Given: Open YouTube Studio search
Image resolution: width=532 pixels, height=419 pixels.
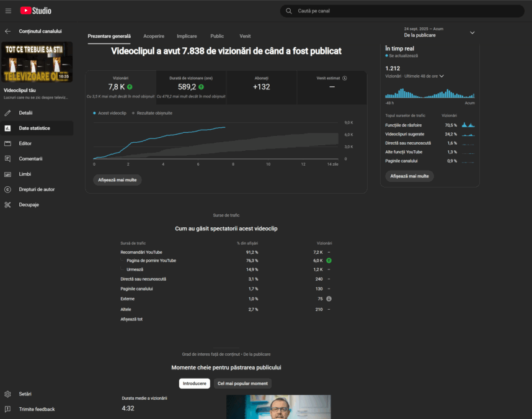Looking at the screenshot, I should [x=401, y=11].
